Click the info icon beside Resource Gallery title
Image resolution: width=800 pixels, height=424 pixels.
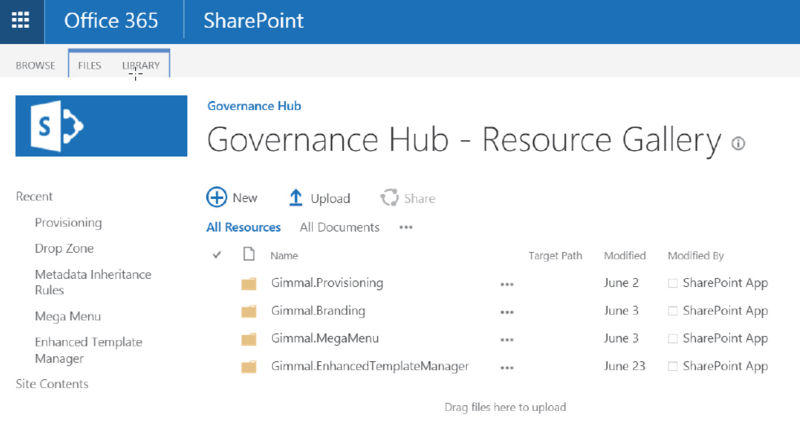[738, 144]
